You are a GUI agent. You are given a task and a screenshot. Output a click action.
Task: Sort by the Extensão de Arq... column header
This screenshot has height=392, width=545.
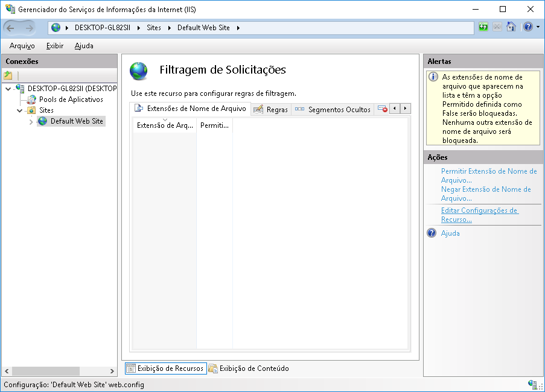165,125
